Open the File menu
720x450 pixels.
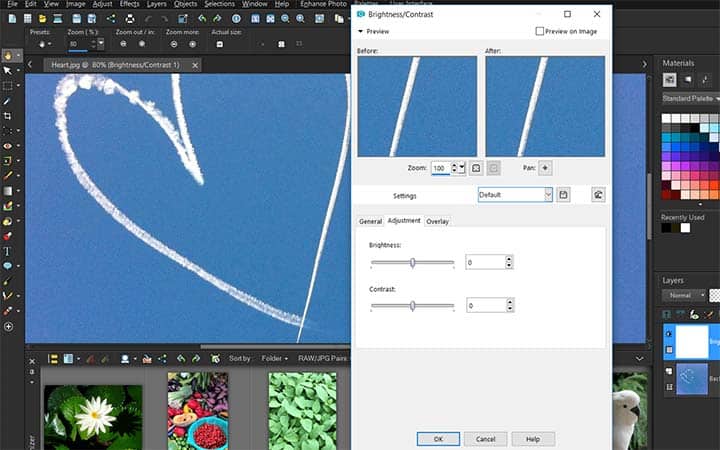(x=12, y=4)
